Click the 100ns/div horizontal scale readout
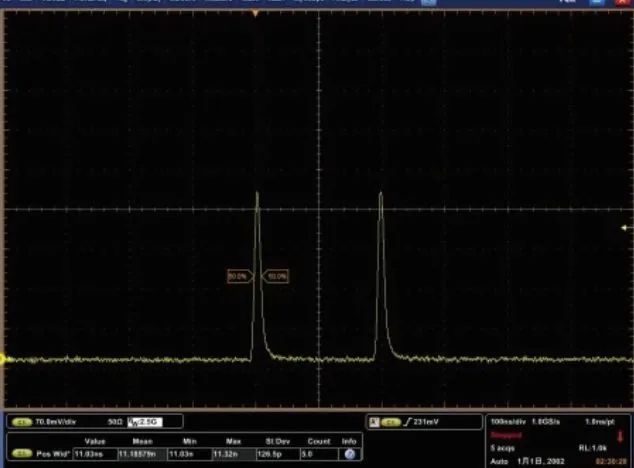 (x=508, y=421)
